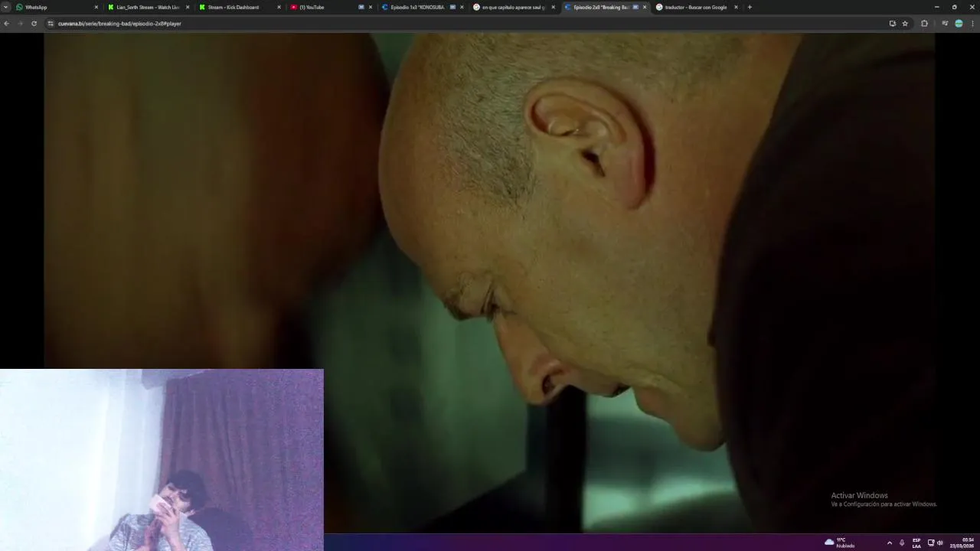This screenshot has height=551, width=980.
Task: Click the install/cast icon in the address bar
Action: tap(892, 24)
